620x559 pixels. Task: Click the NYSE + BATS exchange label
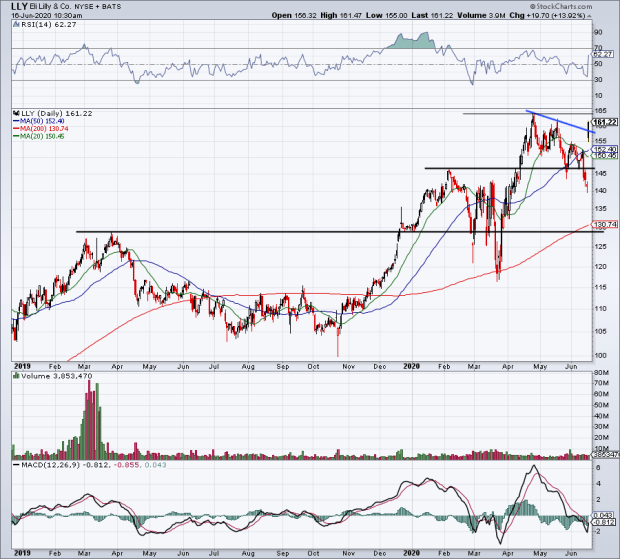point(98,7)
